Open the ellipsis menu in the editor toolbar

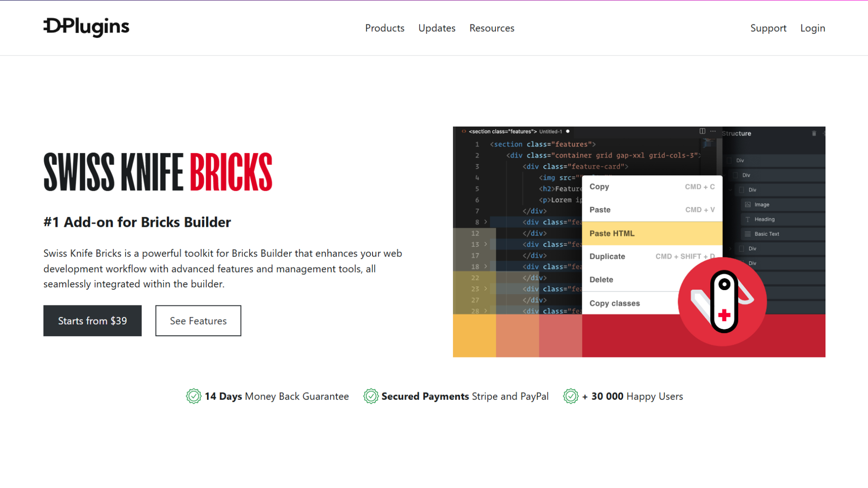click(x=712, y=131)
